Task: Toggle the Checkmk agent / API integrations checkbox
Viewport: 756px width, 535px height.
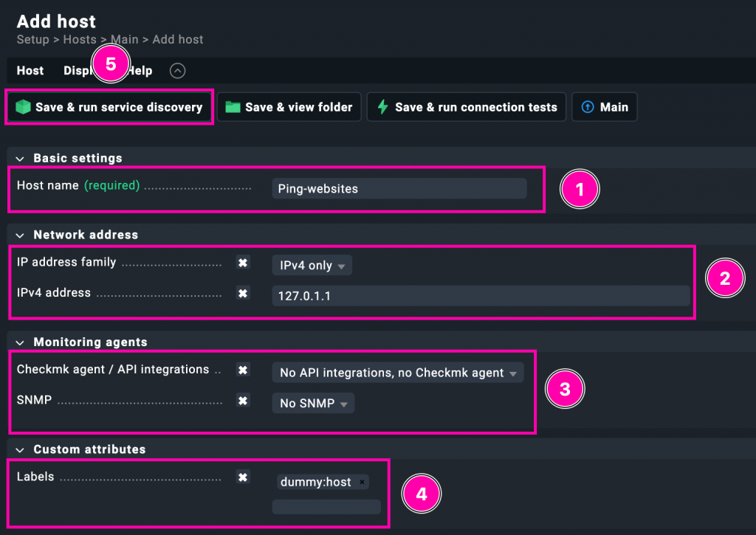Action: coord(242,370)
